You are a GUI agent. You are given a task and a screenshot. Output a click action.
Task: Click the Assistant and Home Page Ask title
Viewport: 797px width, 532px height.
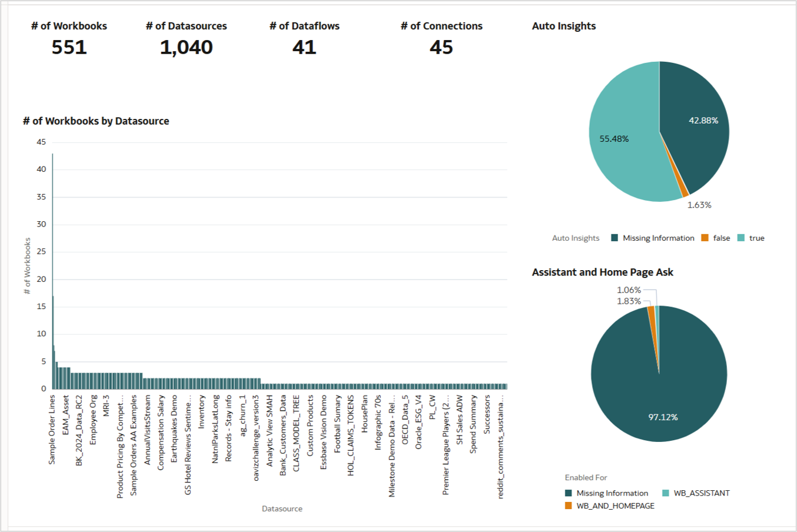coord(603,272)
